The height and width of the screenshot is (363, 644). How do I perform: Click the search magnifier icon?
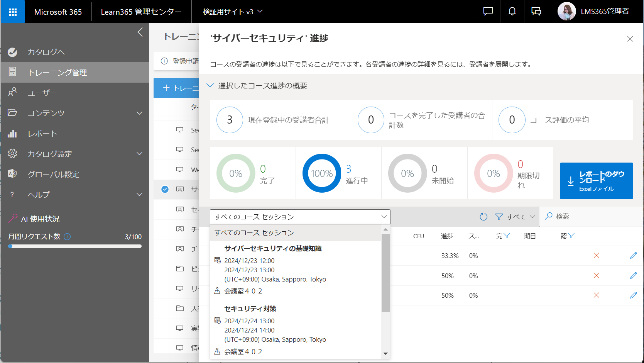(548, 216)
